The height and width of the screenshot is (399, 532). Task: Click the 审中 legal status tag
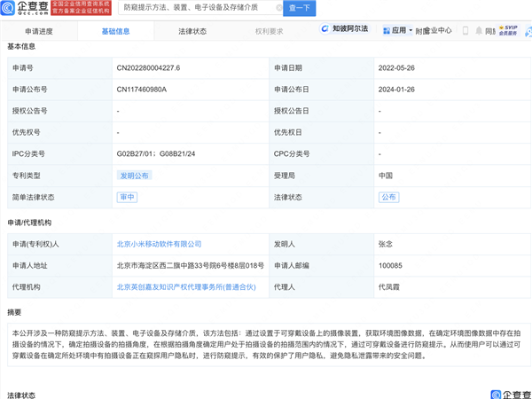pos(126,197)
